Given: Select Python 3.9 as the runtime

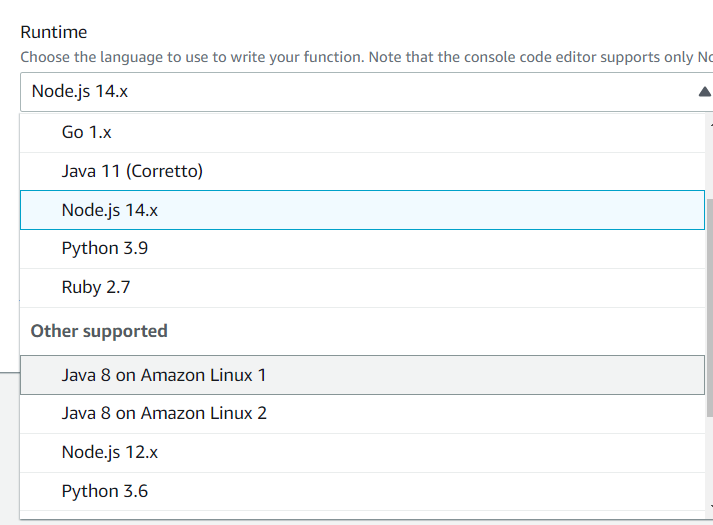Looking at the screenshot, I should pyautogui.click(x=105, y=248).
